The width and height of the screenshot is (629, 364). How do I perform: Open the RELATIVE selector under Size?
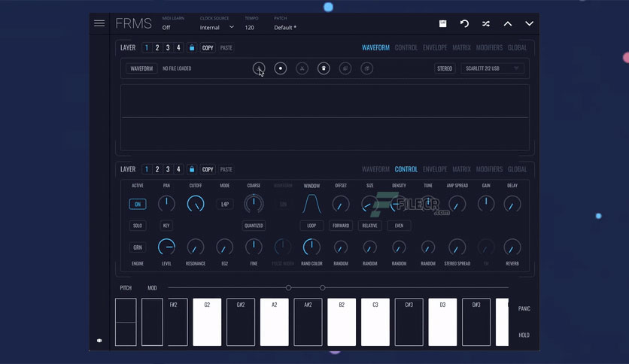[369, 226]
